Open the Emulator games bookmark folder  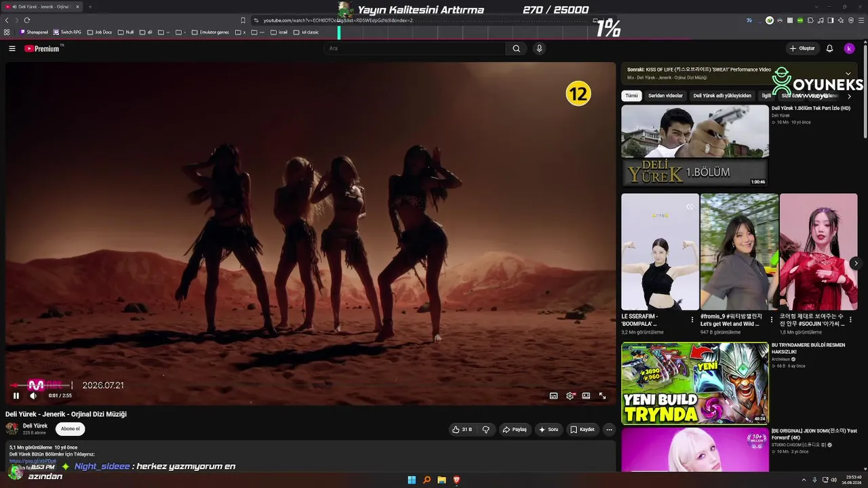point(210,32)
